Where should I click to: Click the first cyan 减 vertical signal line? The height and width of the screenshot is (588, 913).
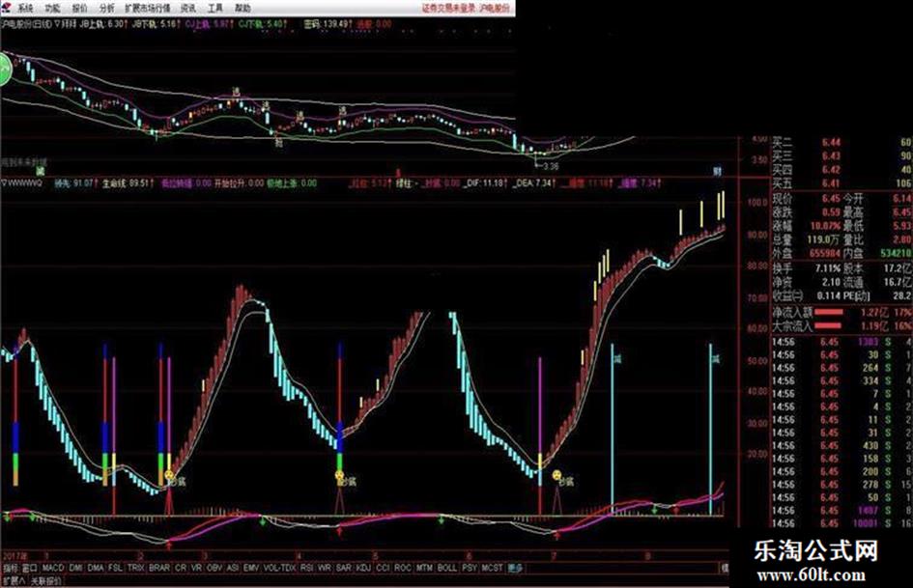612,430
